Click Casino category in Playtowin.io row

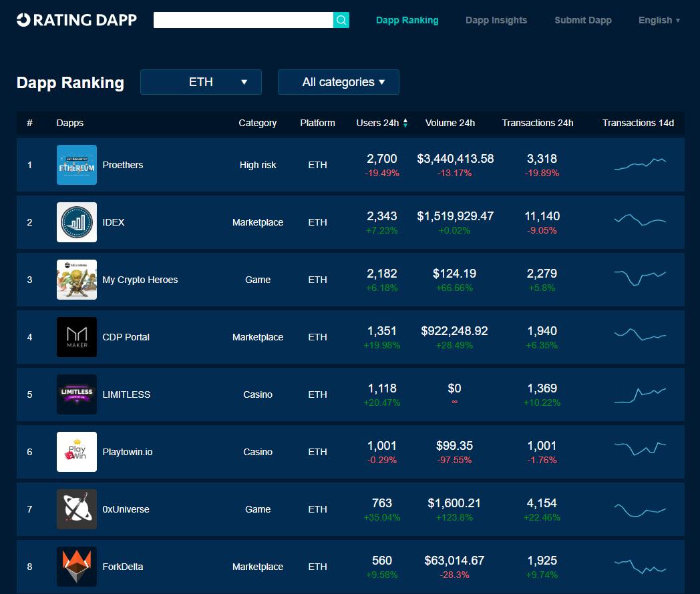point(258,452)
